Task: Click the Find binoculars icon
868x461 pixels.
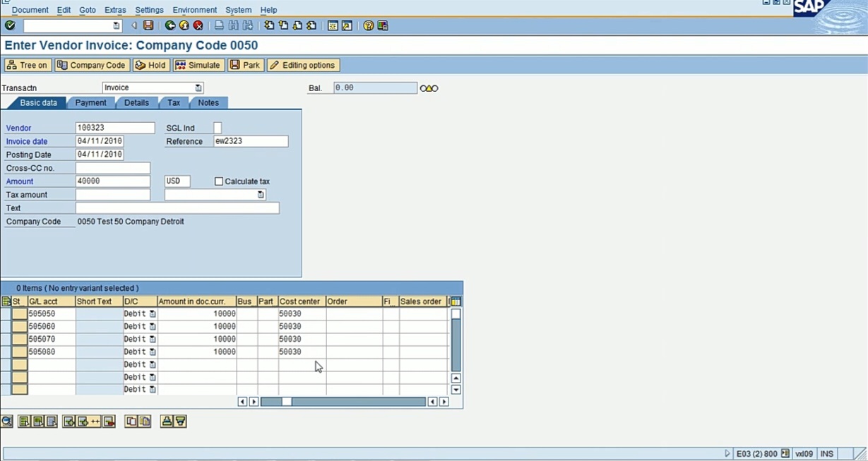Action: point(234,25)
